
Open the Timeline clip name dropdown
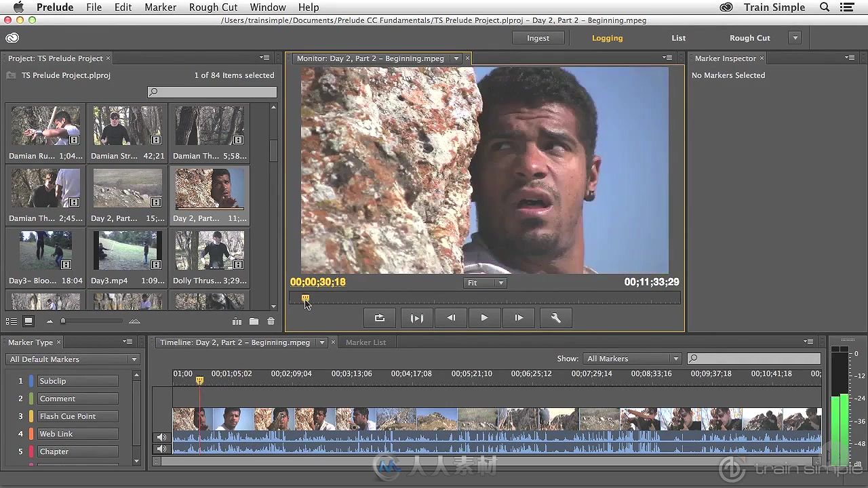pos(322,342)
